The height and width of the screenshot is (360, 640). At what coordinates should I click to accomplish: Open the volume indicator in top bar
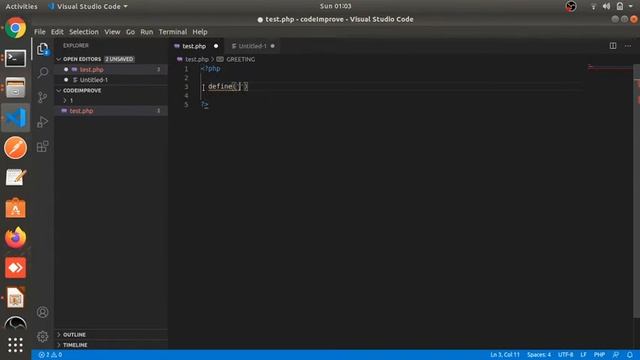(x=606, y=6)
